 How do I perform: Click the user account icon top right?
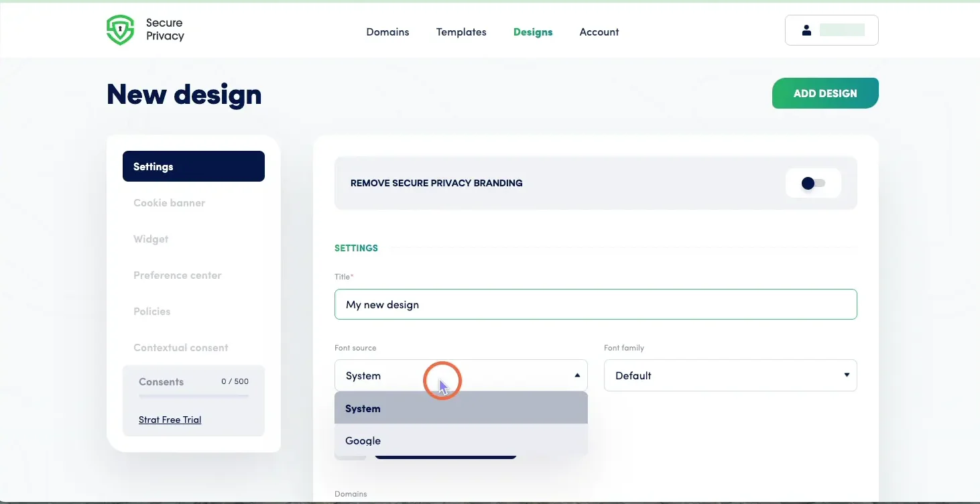806,29
